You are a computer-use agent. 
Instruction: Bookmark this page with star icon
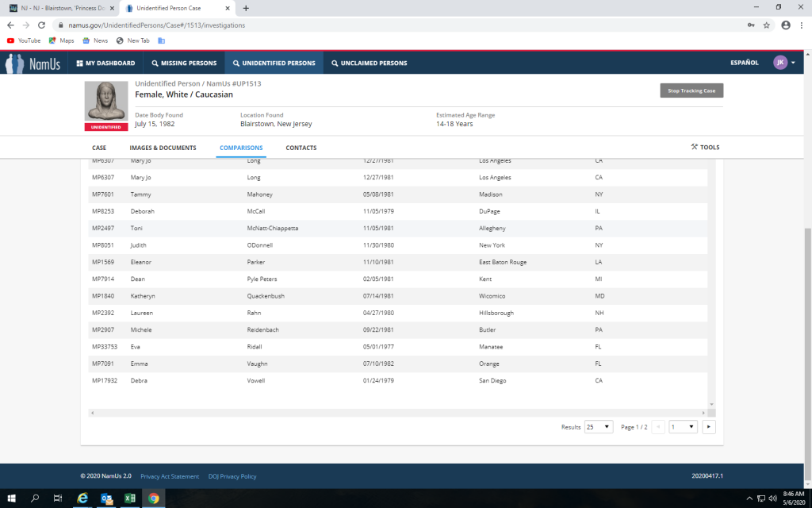click(767, 25)
